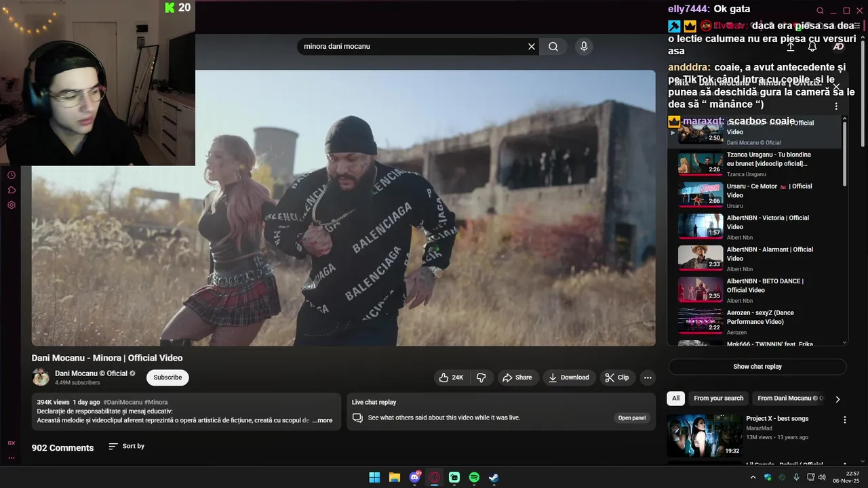Click the #Minora hashtag
The image size is (868, 488).
point(156,402)
